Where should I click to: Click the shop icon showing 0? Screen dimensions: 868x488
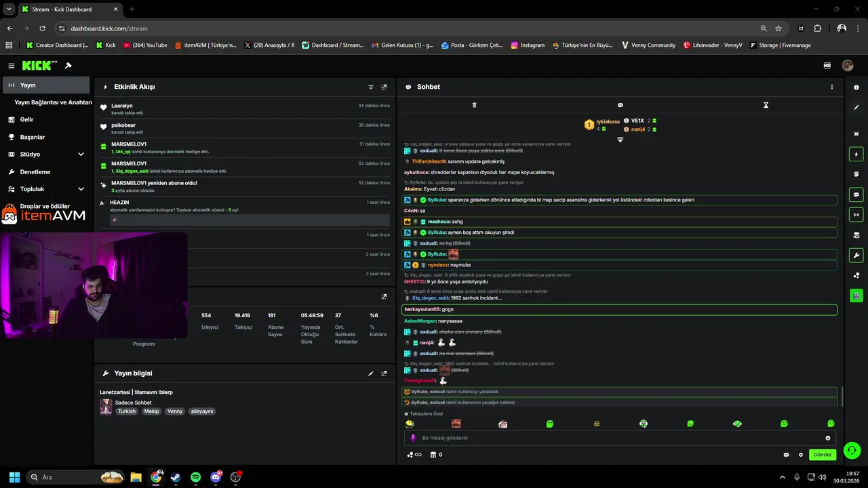[x=436, y=455]
